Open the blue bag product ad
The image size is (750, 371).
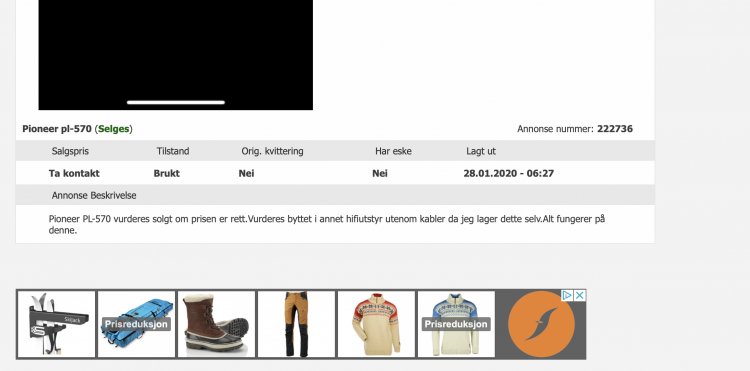pos(136,324)
